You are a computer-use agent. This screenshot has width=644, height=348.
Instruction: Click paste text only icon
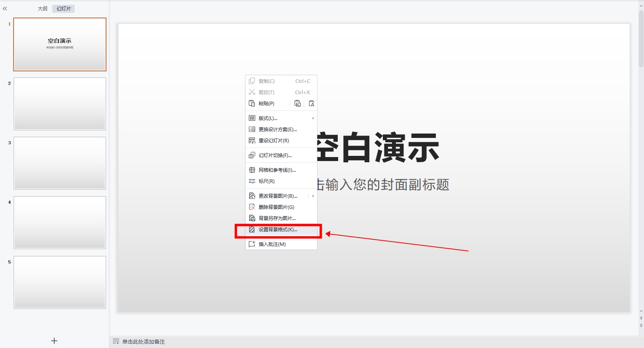311,103
